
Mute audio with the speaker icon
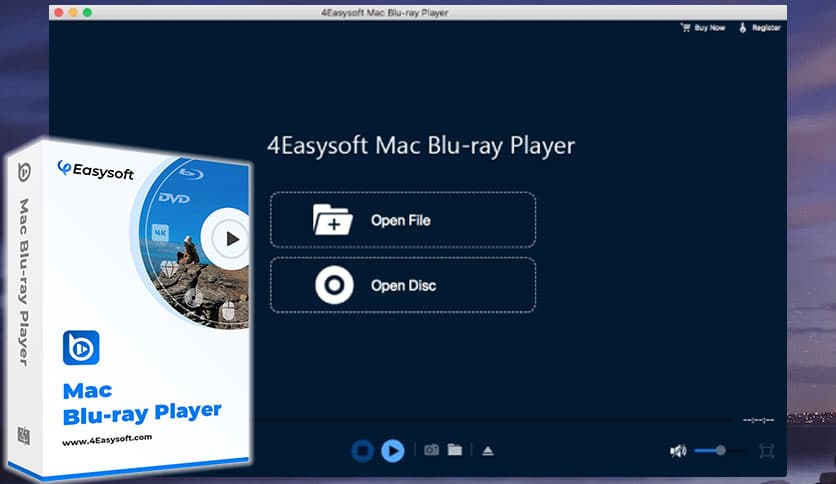(678, 451)
